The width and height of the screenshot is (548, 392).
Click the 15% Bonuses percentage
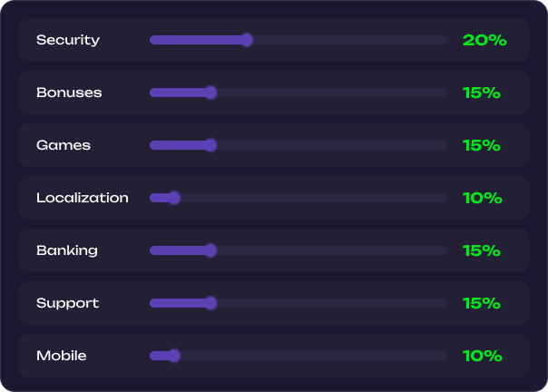pos(482,93)
